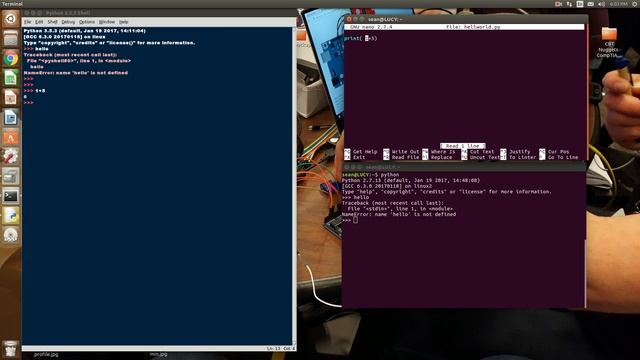Click the empty >>> prompt in IDLE shell
The image size is (640, 360).
pos(28,102)
